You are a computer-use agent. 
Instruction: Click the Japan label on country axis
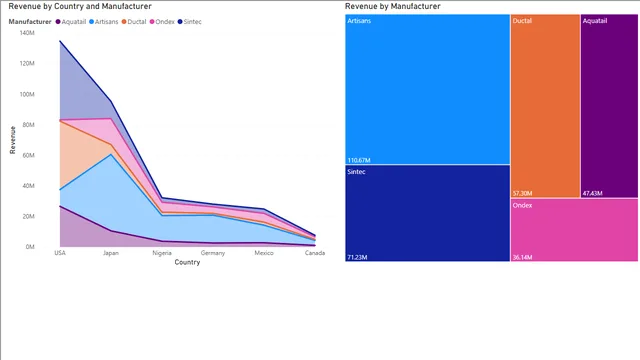point(111,253)
